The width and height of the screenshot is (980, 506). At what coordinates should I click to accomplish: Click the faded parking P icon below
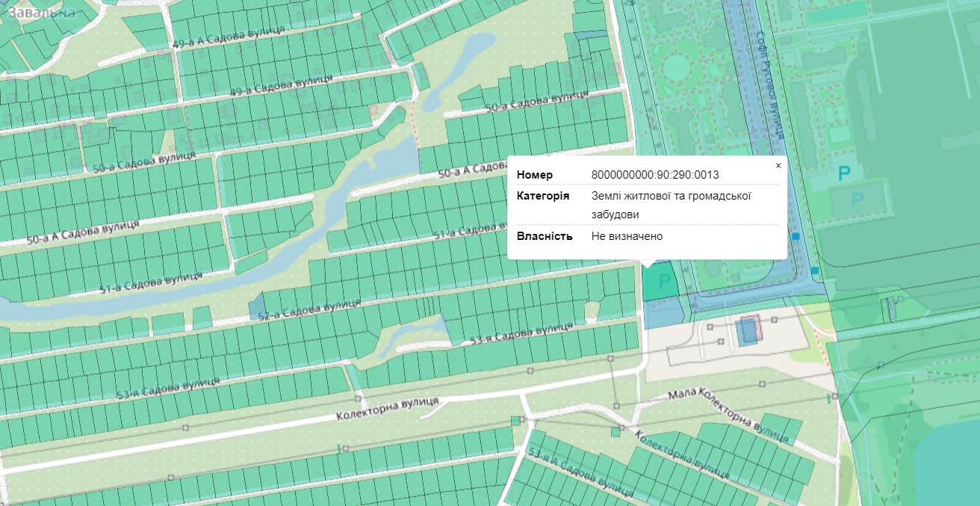tap(857, 200)
